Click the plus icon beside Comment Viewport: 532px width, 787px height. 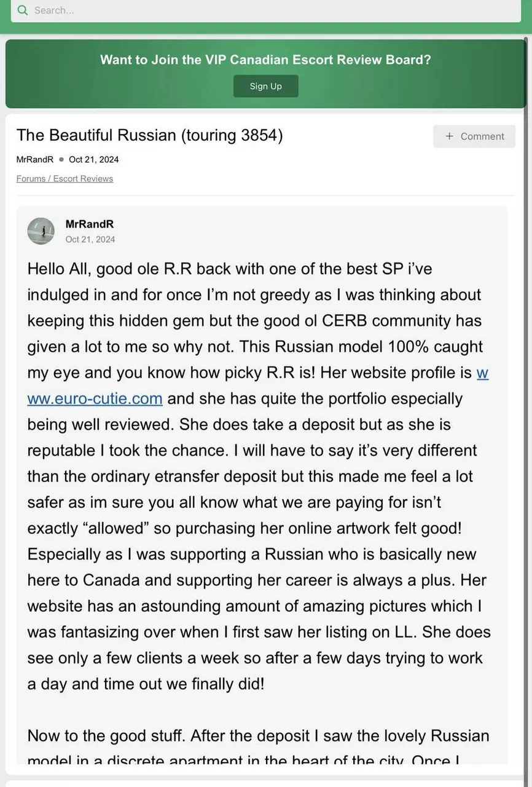click(450, 136)
